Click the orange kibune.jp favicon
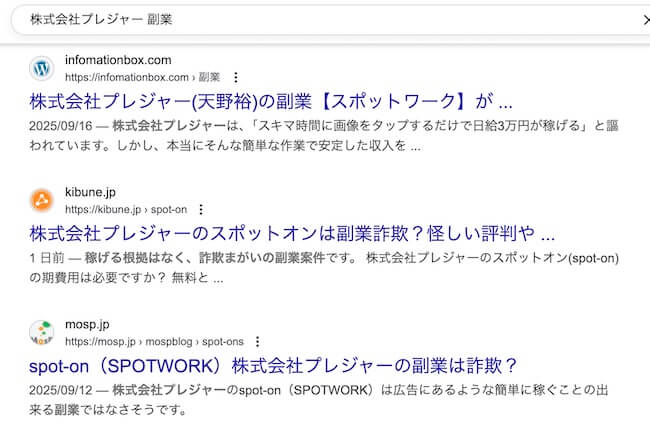 (41, 201)
